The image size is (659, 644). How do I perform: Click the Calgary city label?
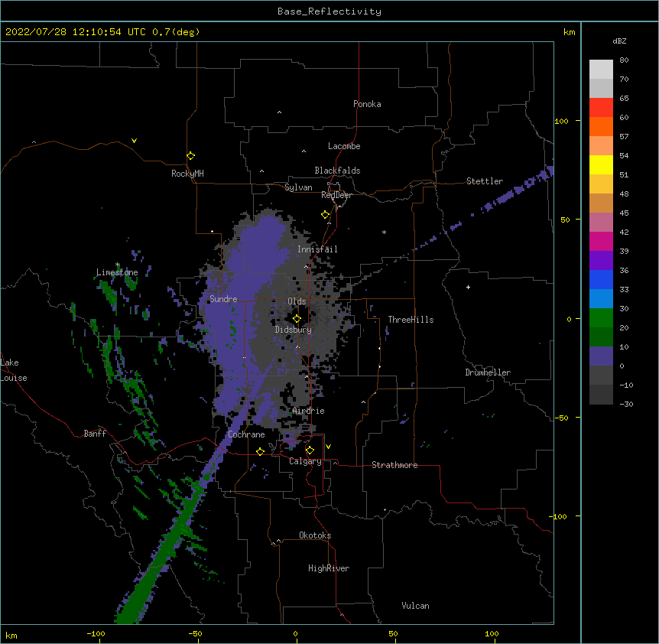pos(306,461)
